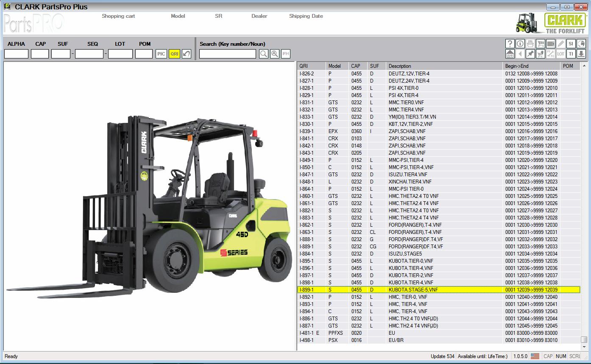This screenshot has height=364, width=591.
Task: Select row I-481-1 E PPFXS EU
Action: [x=439, y=333]
